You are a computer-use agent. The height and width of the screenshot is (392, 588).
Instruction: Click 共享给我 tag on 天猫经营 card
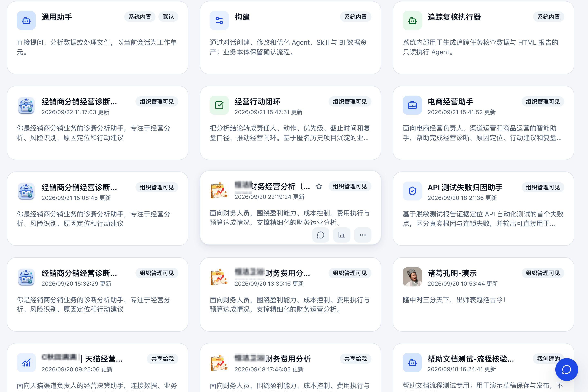pyautogui.click(x=163, y=359)
